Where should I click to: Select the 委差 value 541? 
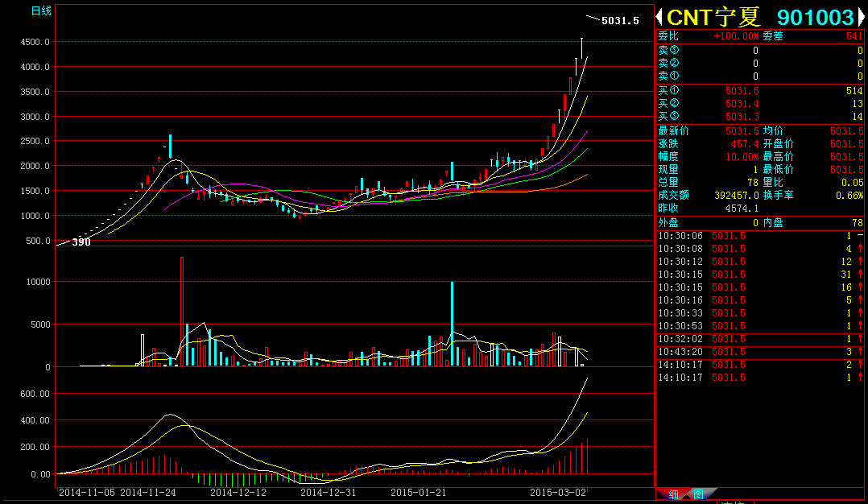[854, 36]
